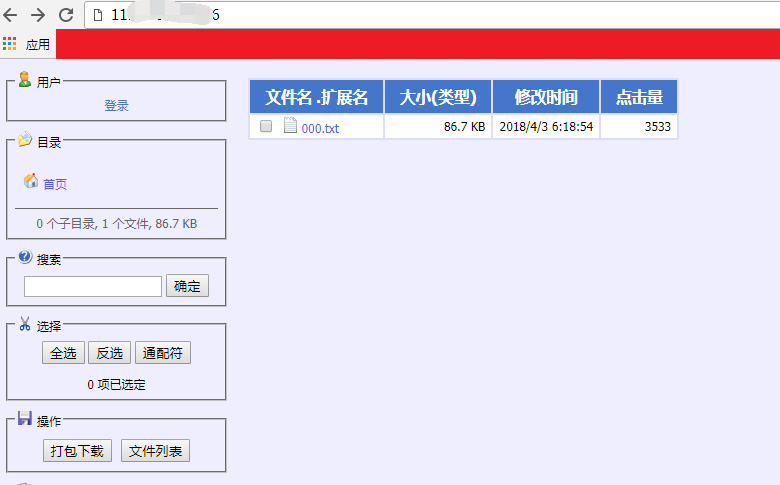The width and height of the screenshot is (780, 485).
Task: Open wildcard selection with 通配符 button
Action: [x=163, y=353]
